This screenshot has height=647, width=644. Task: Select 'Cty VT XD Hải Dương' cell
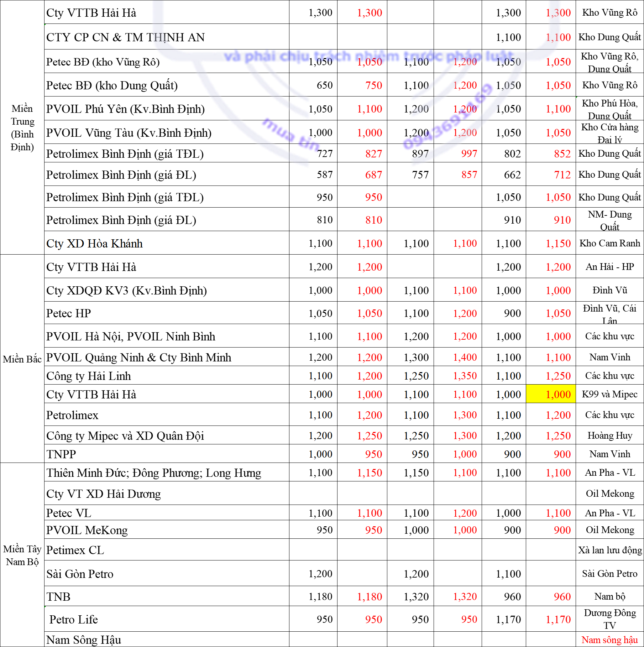[167, 494]
